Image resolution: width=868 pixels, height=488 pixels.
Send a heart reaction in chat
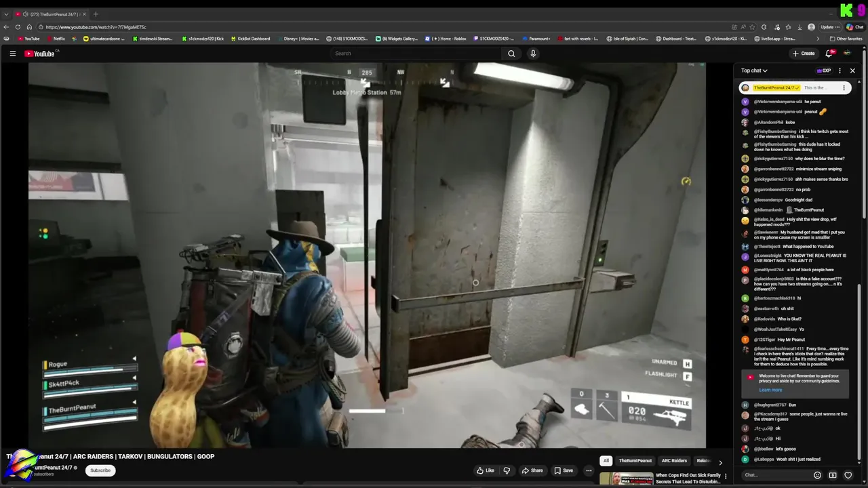click(x=848, y=475)
